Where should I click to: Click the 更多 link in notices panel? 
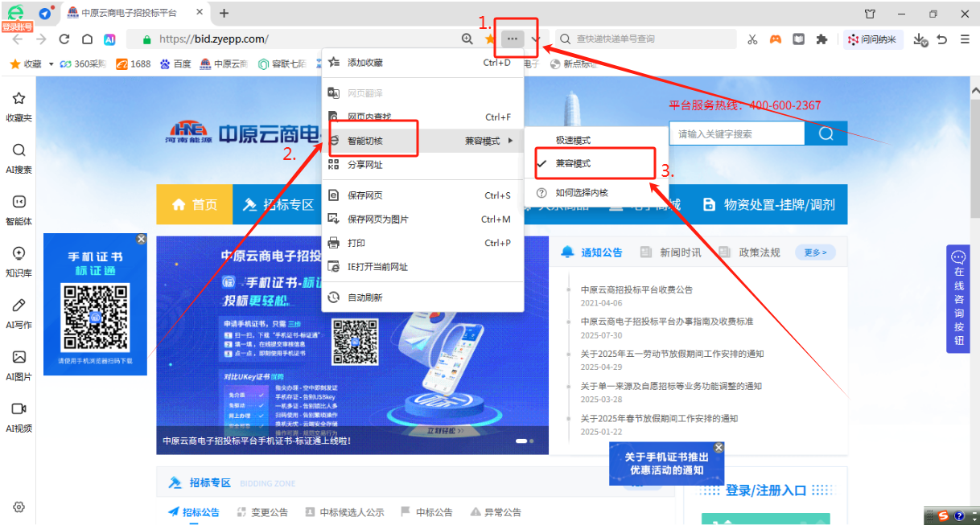815,252
